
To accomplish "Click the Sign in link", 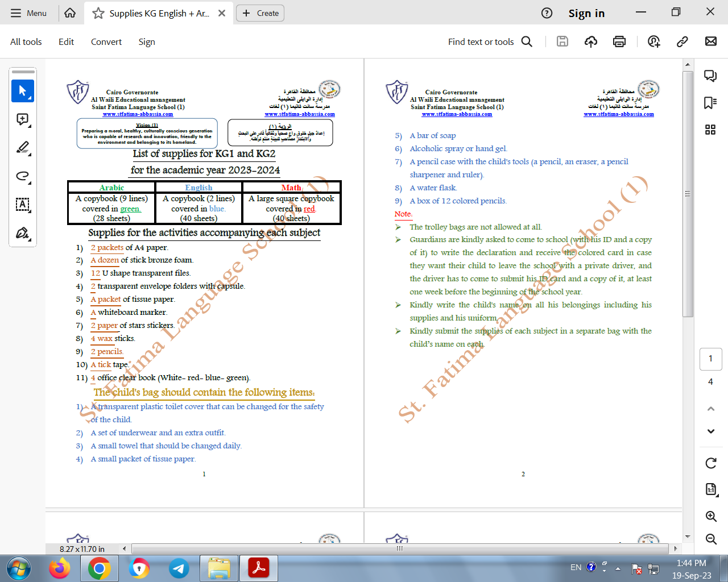I will click(586, 13).
